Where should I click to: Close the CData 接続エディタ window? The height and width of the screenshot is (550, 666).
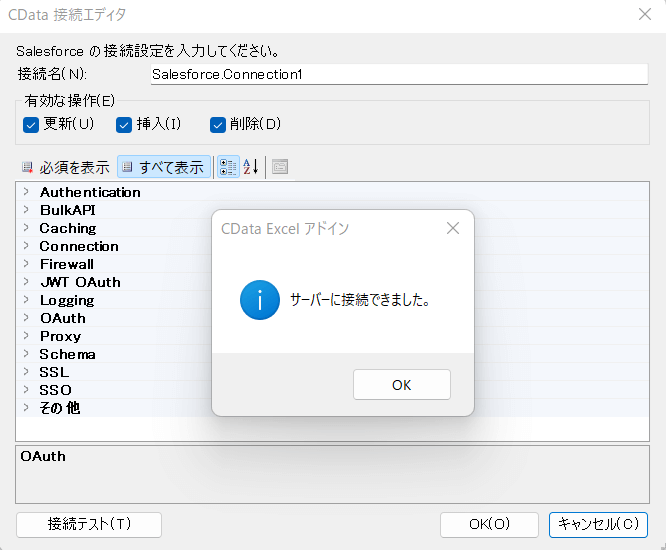tap(645, 14)
